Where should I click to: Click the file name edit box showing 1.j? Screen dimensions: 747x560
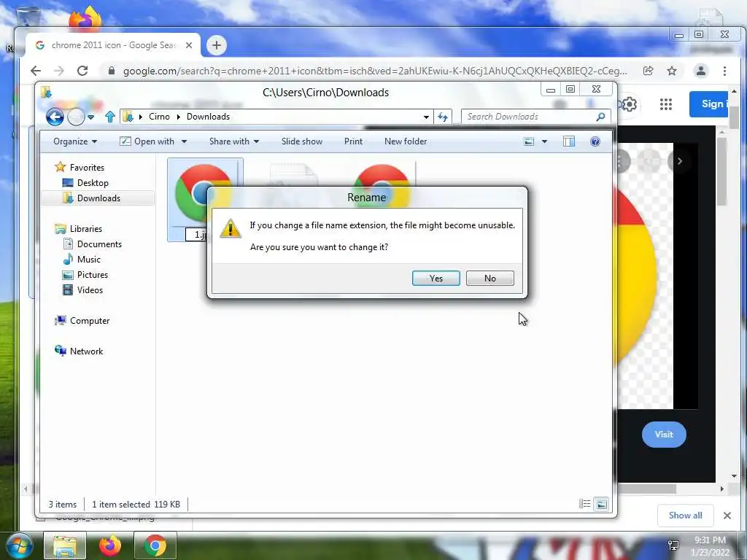(x=197, y=234)
